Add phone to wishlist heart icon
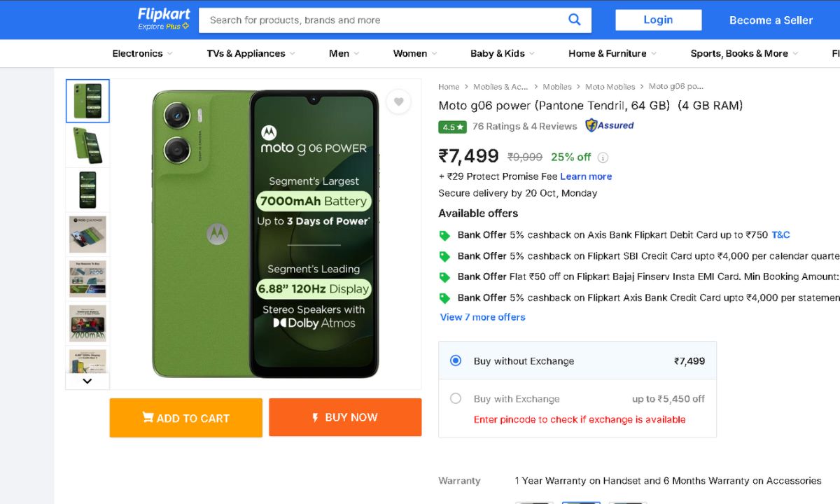Viewport: 840px width, 504px height. (398, 102)
